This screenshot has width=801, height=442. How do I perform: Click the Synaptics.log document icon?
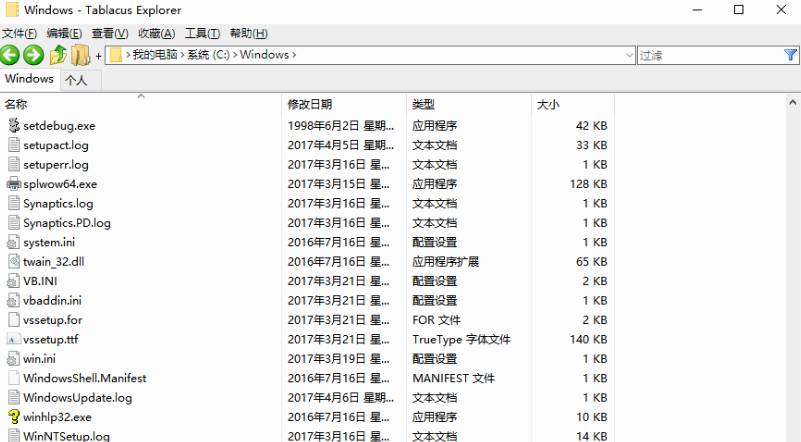coord(14,203)
